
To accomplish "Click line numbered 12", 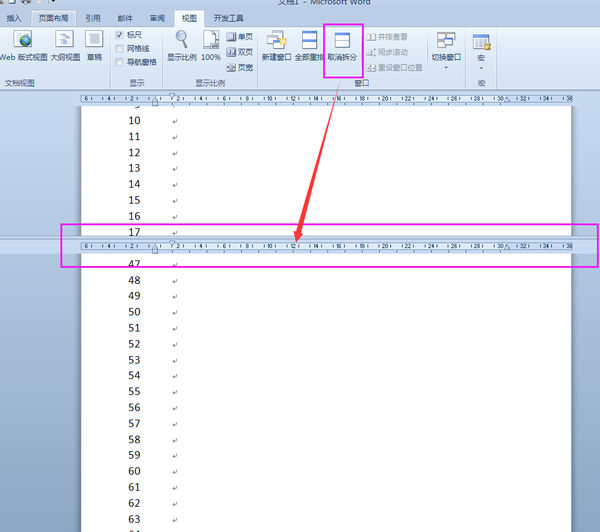I will [134, 153].
